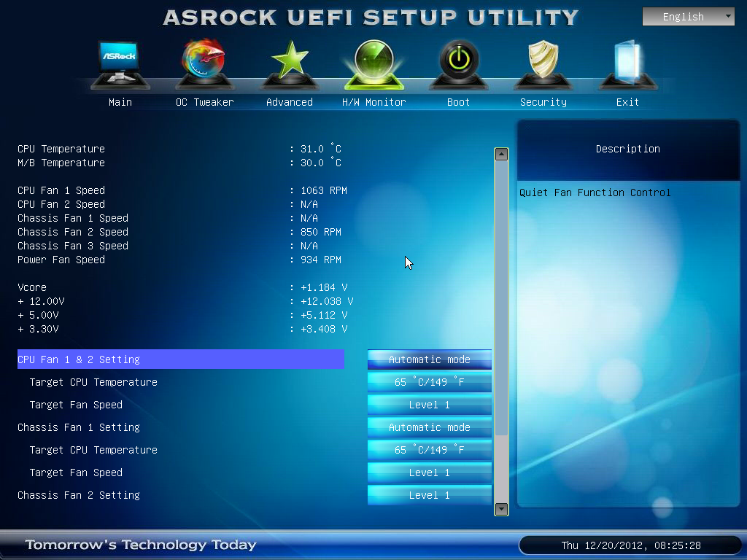Switch to the Exit tab label
This screenshot has width=747, height=560.
tap(627, 102)
